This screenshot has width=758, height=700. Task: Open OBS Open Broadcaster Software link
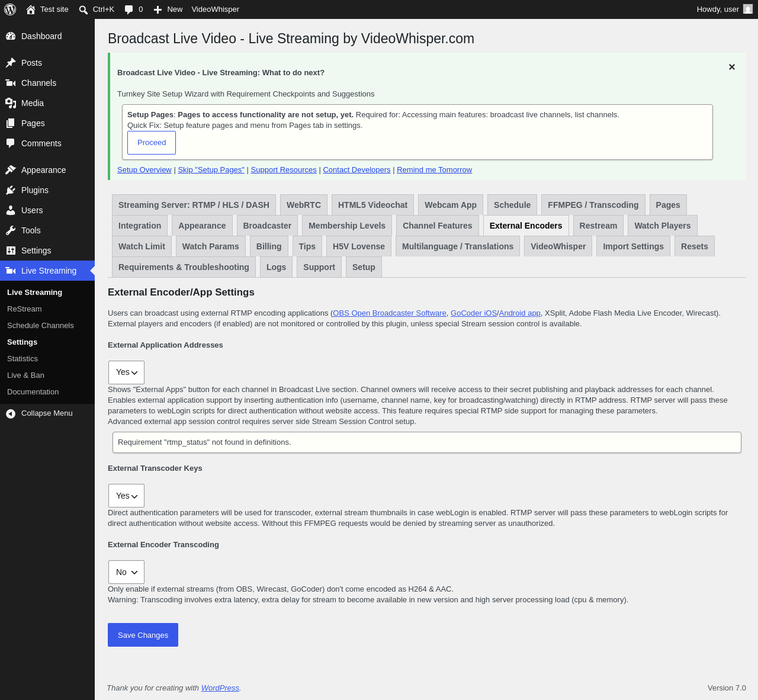390,313
